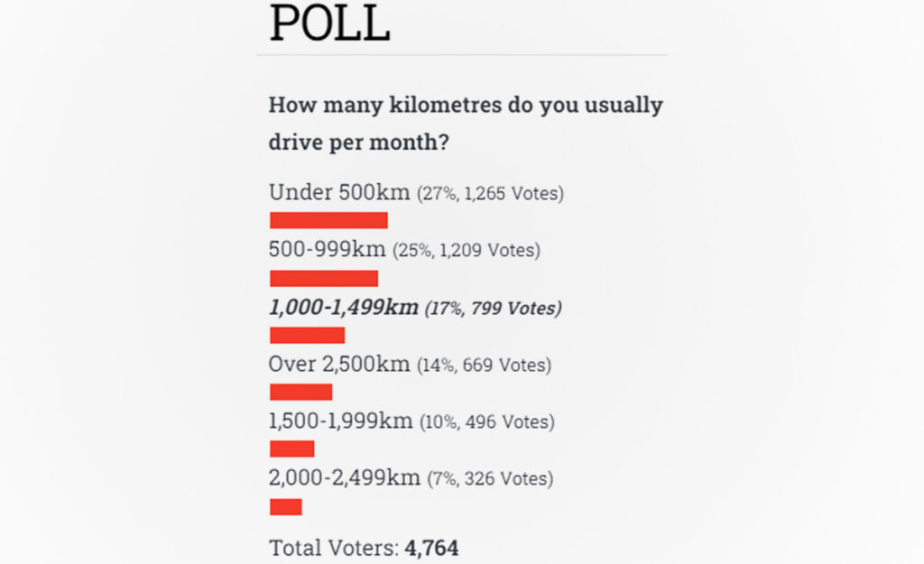The width and height of the screenshot is (924, 564).
Task: Click the 1,500-1,999km red result bar
Action: click(292, 449)
